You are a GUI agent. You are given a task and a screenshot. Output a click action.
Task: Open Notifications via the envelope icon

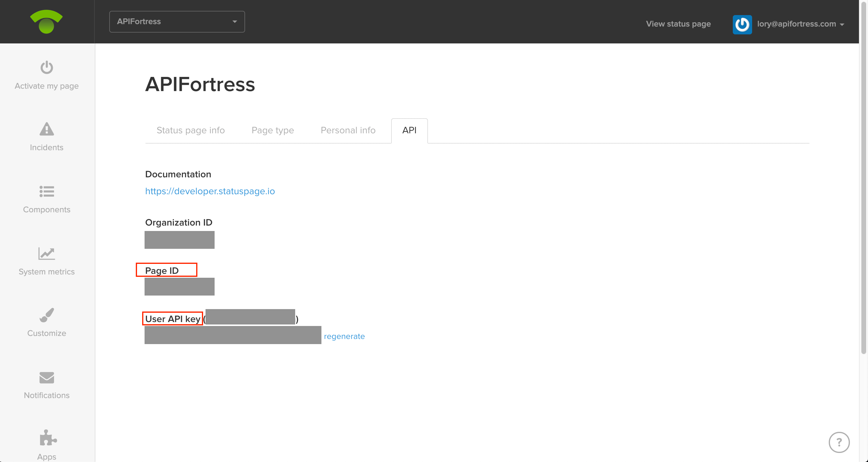coord(46,378)
